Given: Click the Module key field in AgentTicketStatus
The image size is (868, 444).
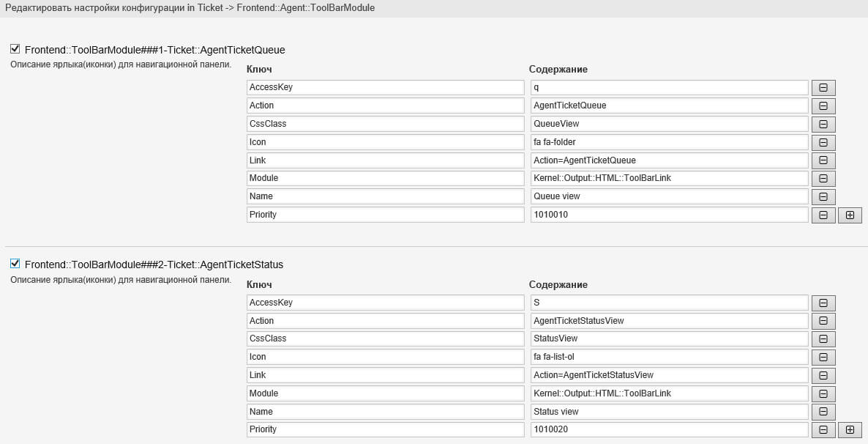Looking at the screenshot, I should click(x=385, y=393).
